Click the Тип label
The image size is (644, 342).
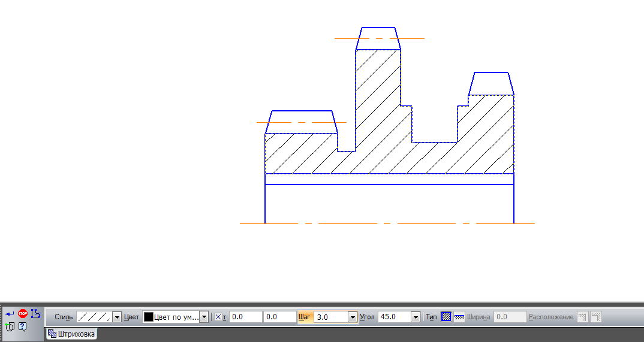[431, 317]
